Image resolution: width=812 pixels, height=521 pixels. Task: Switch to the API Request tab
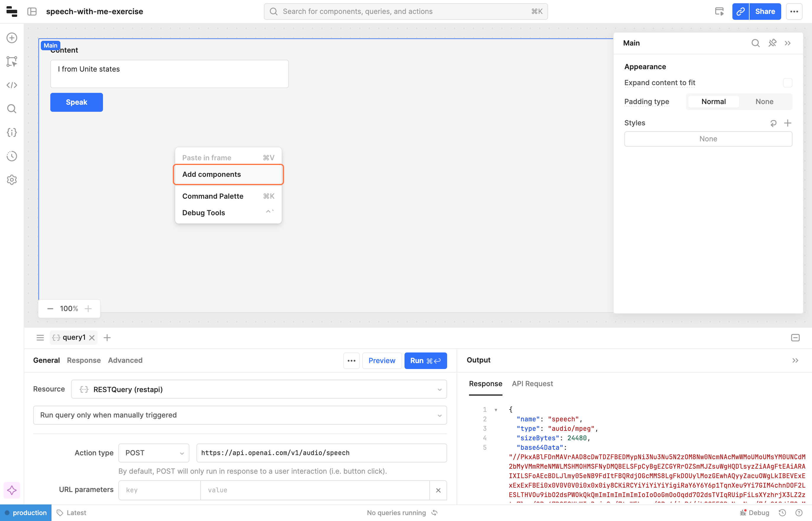coord(532,384)
